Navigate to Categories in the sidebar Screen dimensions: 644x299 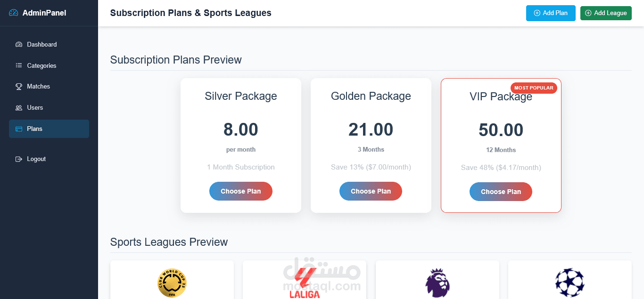click(x=41, y=66)
